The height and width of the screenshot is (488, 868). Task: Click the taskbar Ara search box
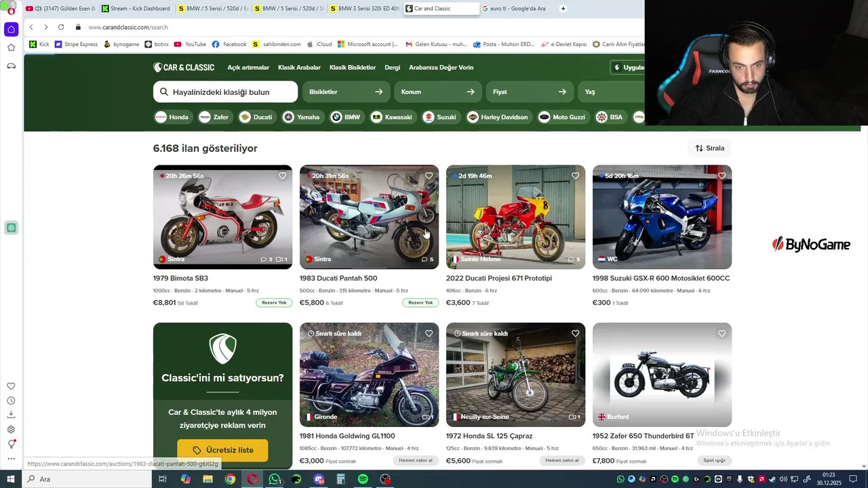point(87,479)
